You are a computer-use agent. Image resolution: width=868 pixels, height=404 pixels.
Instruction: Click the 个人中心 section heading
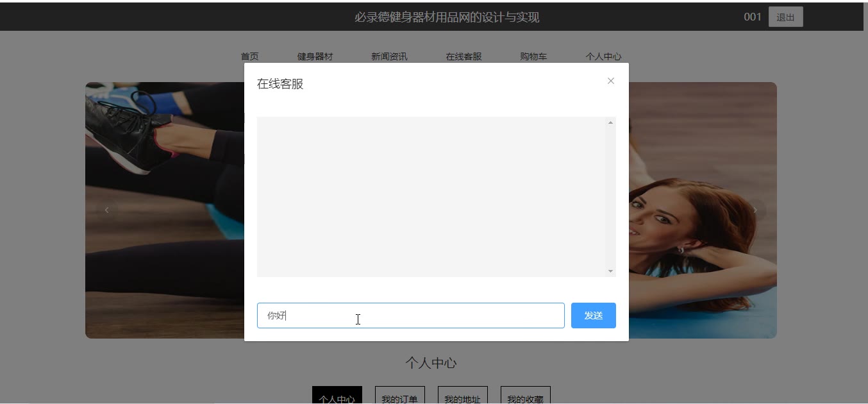(x=431, y=363)
